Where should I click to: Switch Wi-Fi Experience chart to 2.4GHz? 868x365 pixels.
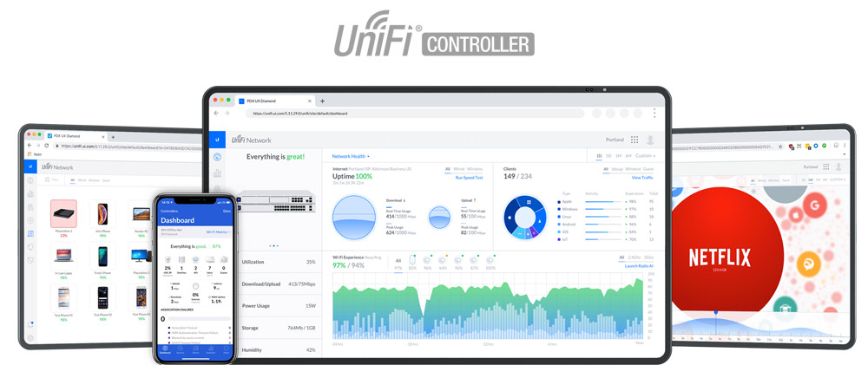click(x=633, y=257)
